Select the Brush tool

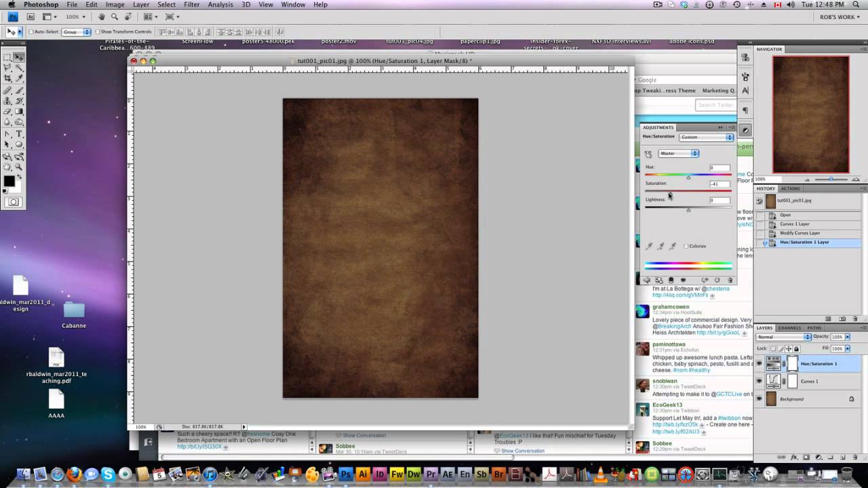[x=19, y=90]
